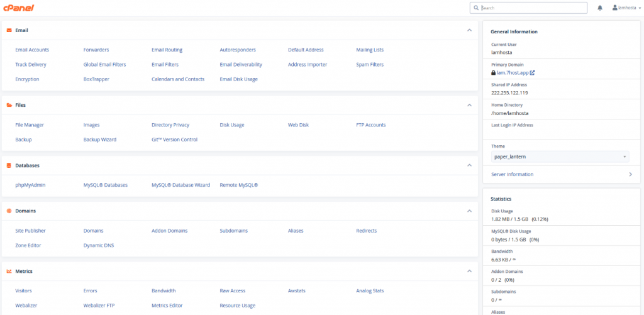
Task: Click the Metrics section chart icon
Action: click(x=9, y=272)
